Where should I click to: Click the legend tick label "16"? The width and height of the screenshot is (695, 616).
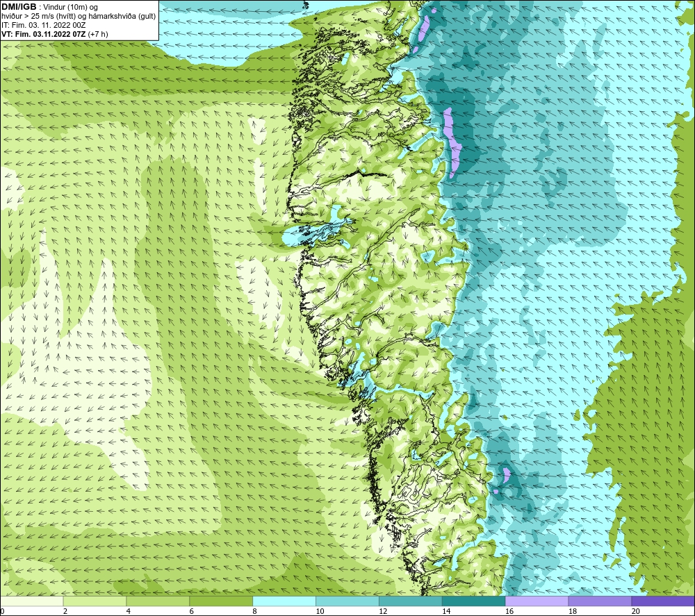coord(509,611)
